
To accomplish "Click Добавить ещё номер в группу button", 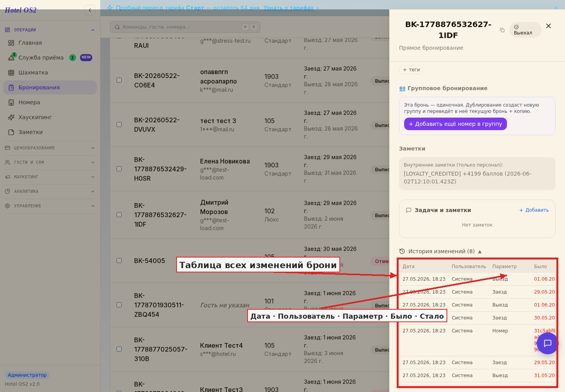I will click(456, 124).
